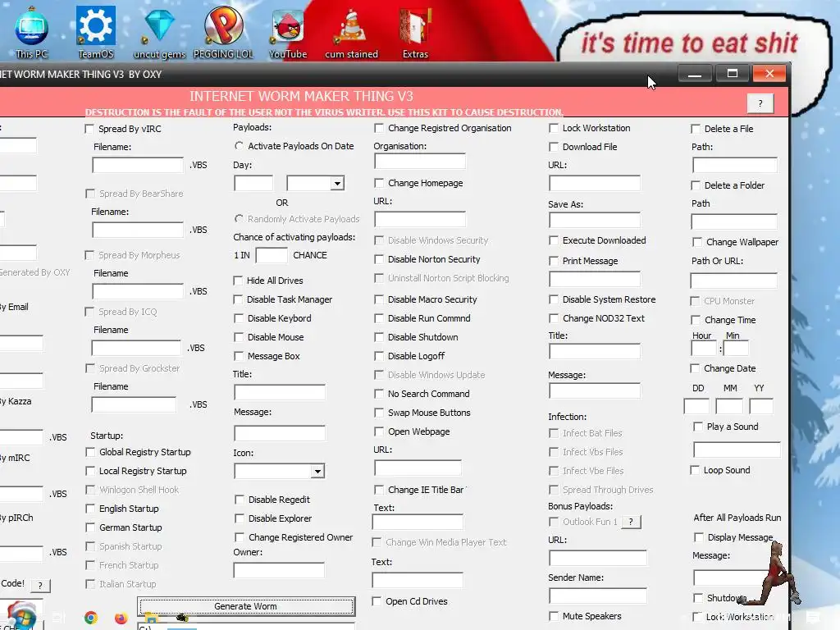Tick the Loop Sound checkbox
The height and width of the screenshot is (630, 840).
696,470
